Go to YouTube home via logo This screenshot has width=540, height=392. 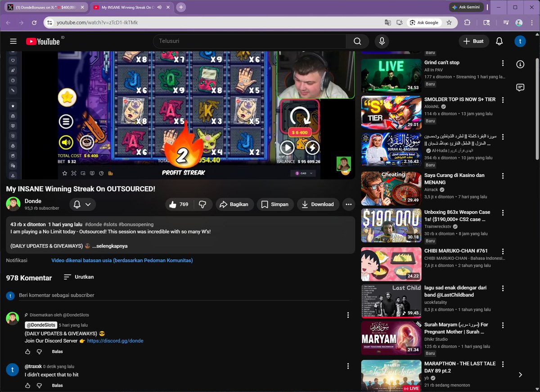(43, 41)
